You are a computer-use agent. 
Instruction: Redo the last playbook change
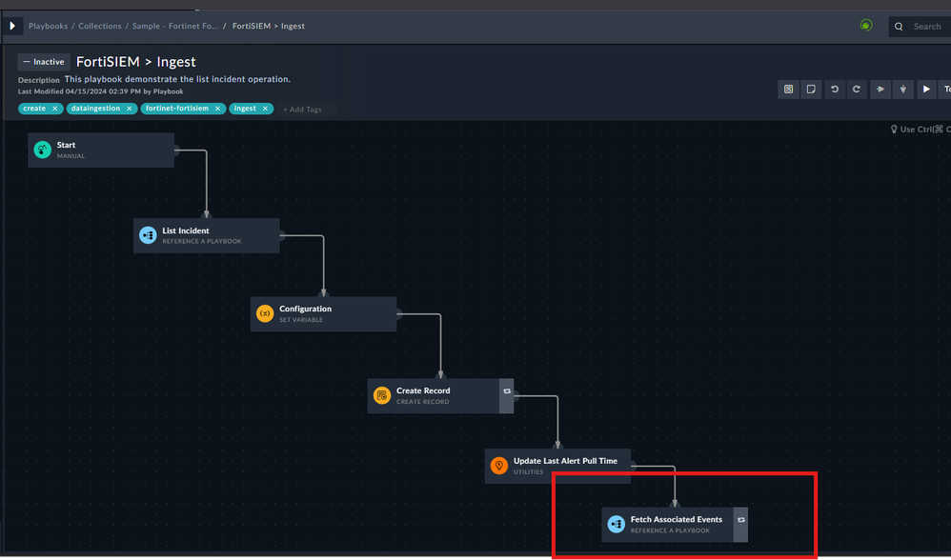[x=857, y=90]
